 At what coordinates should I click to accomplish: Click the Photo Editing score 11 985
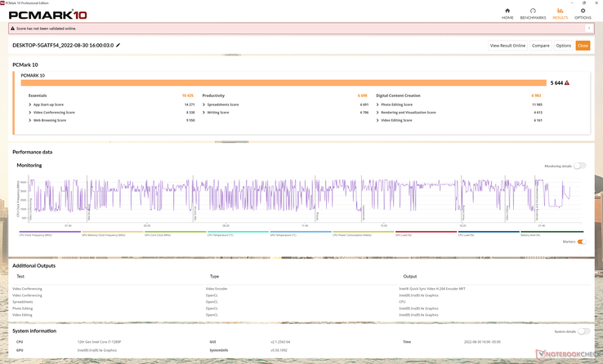[537, 104]
